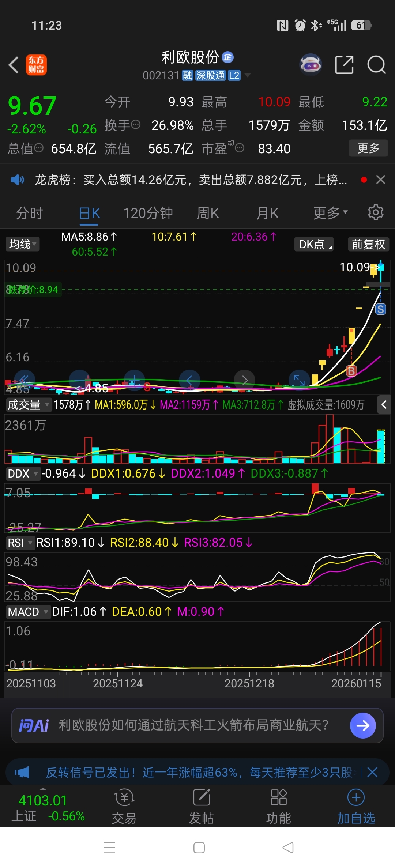This screenshot has height=868, width=395.
Task: Add stock via 加自选
Action: (x=356, y=807)
